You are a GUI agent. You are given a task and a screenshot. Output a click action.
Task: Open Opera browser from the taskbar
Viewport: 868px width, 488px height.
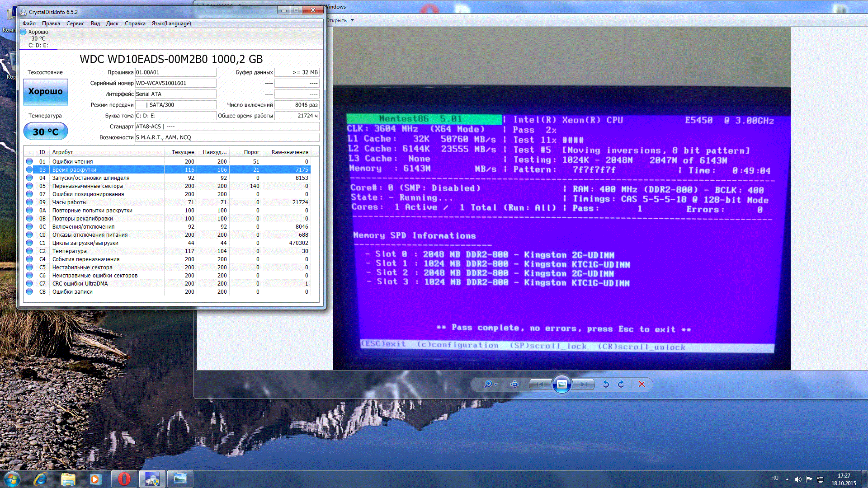tap(124, 479)
